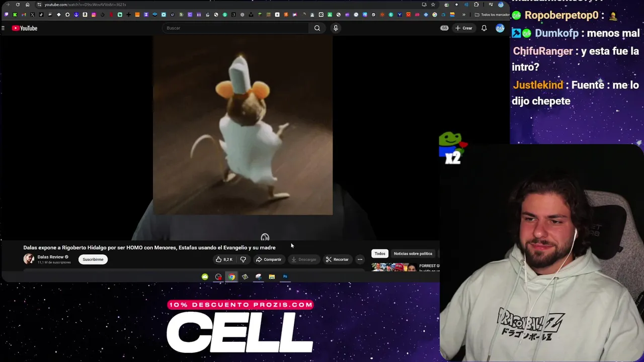
Task: Click the Descargar download button
Action: [304, 259]
